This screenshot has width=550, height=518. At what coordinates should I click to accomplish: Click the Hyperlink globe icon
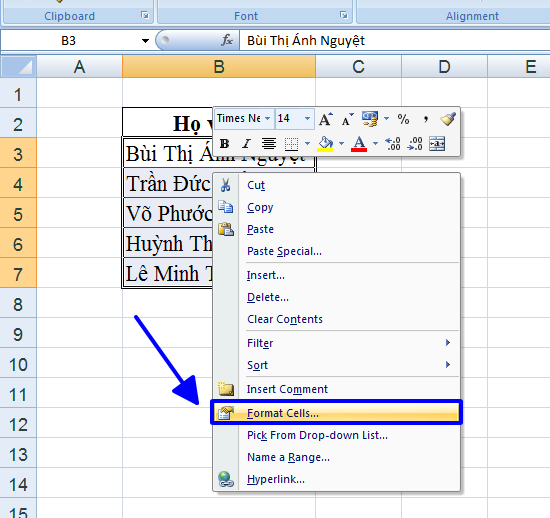226,479
